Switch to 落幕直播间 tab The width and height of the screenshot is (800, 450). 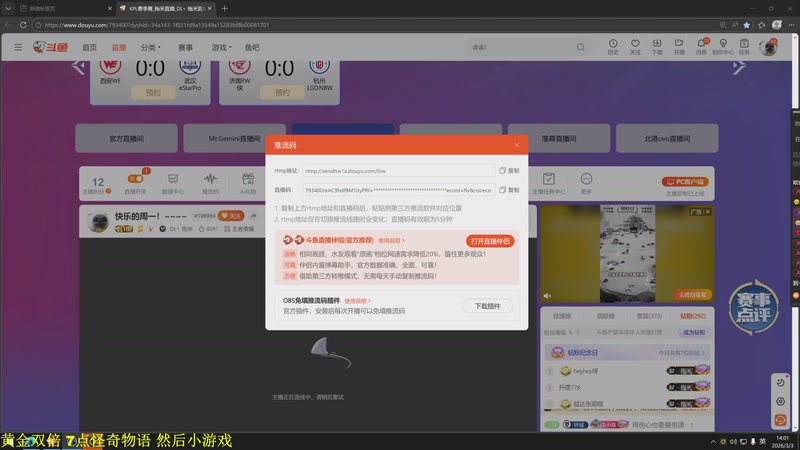pyautogui.click(x=559, y=138)
